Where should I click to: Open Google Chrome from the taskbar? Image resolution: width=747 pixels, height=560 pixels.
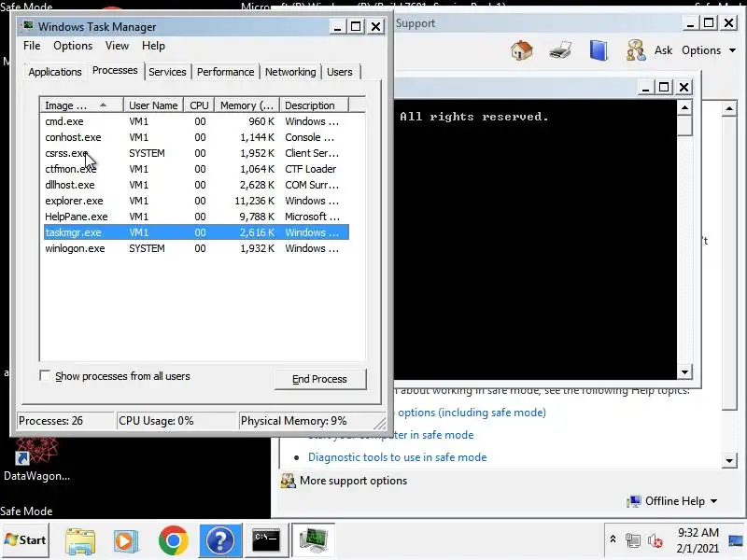[174, 540]
